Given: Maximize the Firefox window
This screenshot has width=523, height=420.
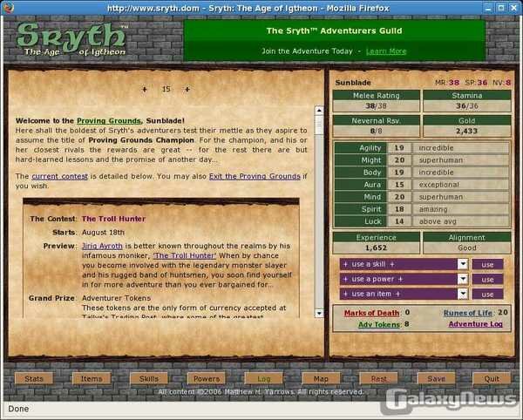Looking at the screenshot, I should click(x=500, y=8).
